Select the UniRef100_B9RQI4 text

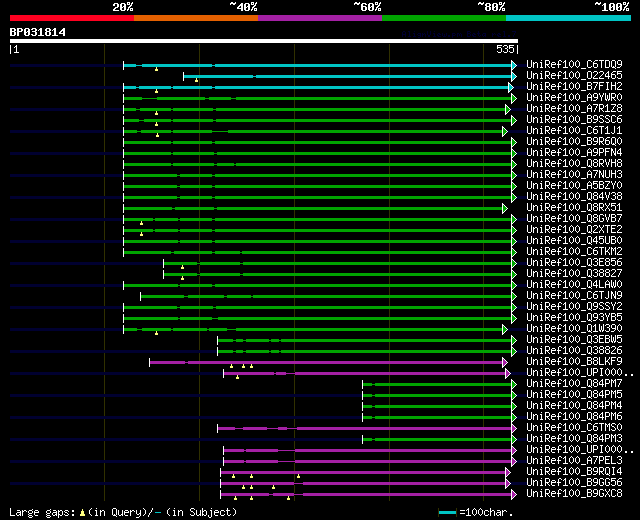(x=574, y=472)
